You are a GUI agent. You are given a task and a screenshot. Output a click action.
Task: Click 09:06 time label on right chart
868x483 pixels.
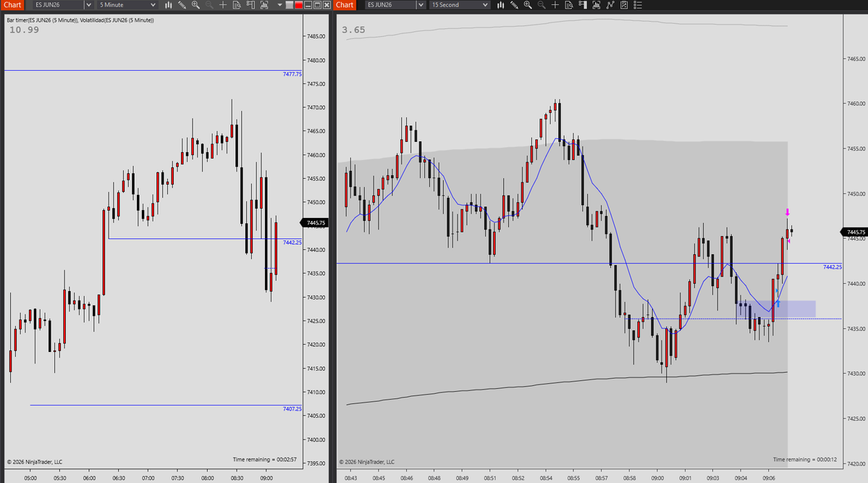coord(769,478)
